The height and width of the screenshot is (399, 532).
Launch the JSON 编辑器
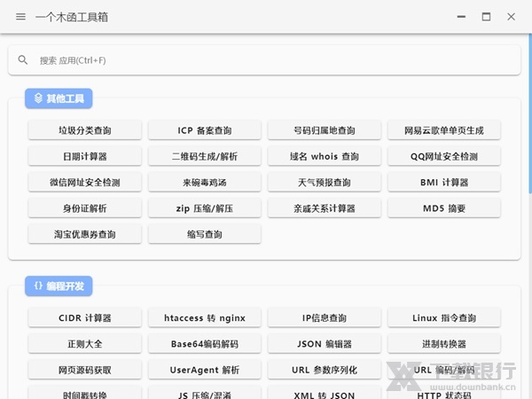(x=325, y=343)
